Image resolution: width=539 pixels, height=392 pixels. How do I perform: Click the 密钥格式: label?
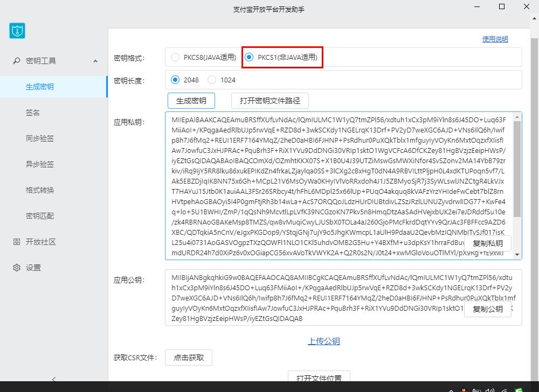[129, 58]
